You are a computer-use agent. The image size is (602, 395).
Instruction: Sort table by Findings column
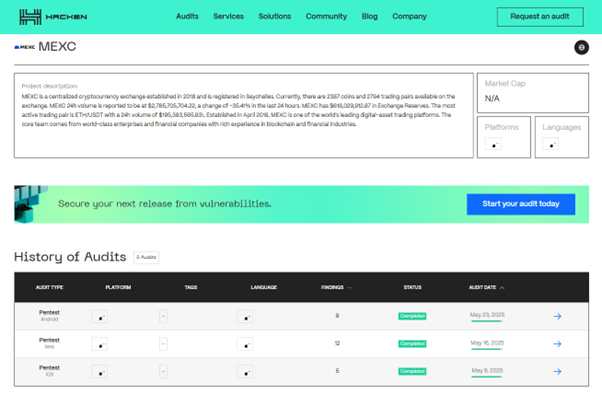336,287
